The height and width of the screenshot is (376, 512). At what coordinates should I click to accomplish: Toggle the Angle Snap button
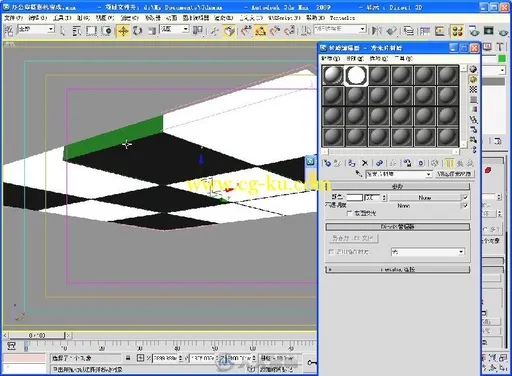click(260, 31)
